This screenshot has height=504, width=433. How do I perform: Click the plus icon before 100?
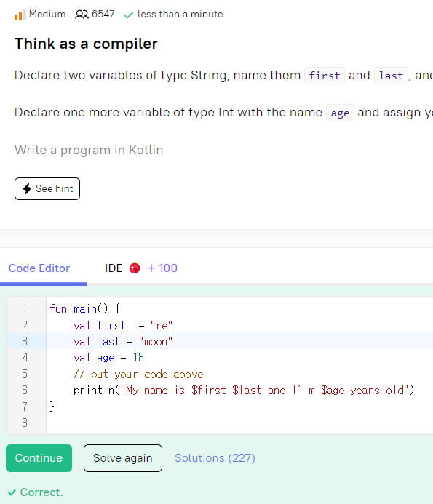pyautogui.click(x=151, y=268)
